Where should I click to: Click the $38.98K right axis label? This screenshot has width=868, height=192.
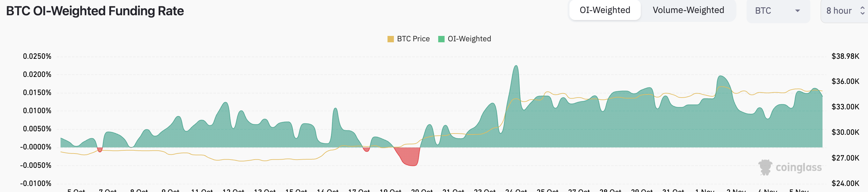pos(845,57)
